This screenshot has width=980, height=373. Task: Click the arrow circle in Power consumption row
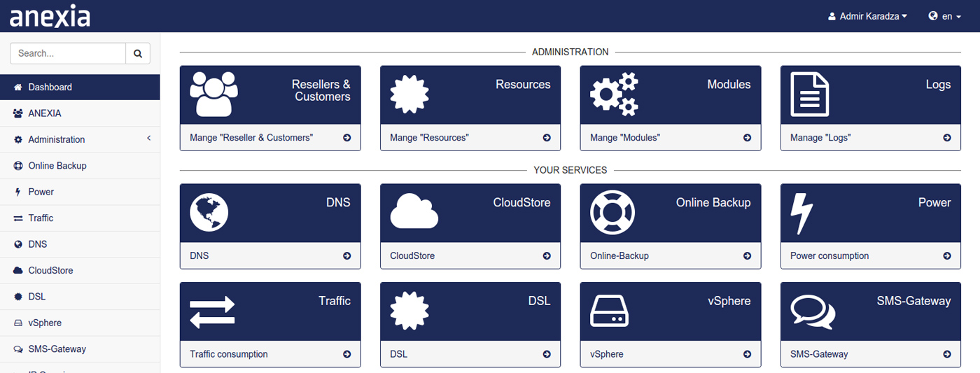click(x=947, y=256)
